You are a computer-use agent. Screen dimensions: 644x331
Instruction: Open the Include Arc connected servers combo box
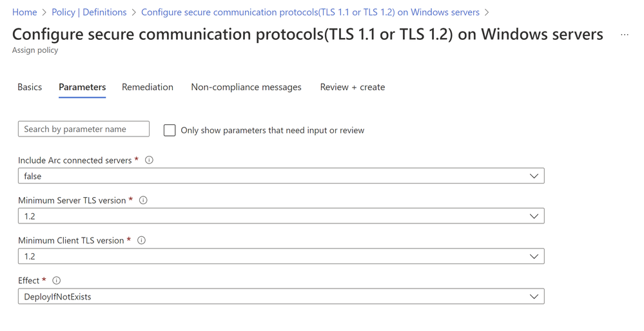281,176
